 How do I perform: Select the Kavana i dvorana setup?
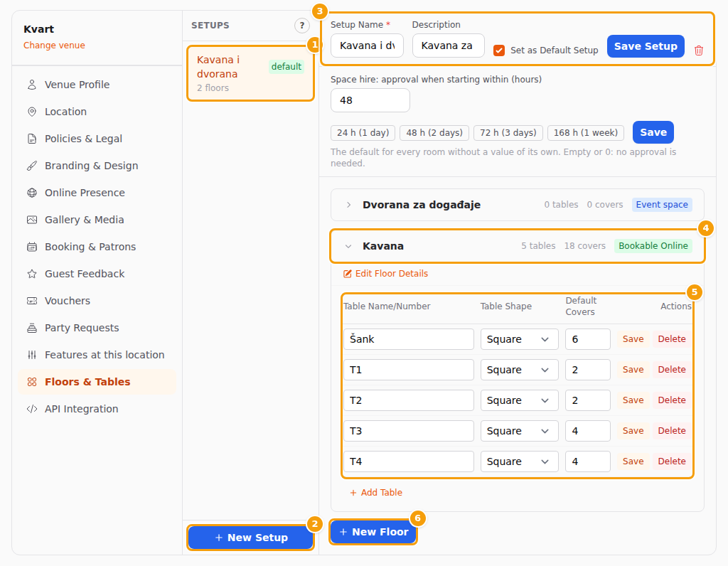click(251, 73)
